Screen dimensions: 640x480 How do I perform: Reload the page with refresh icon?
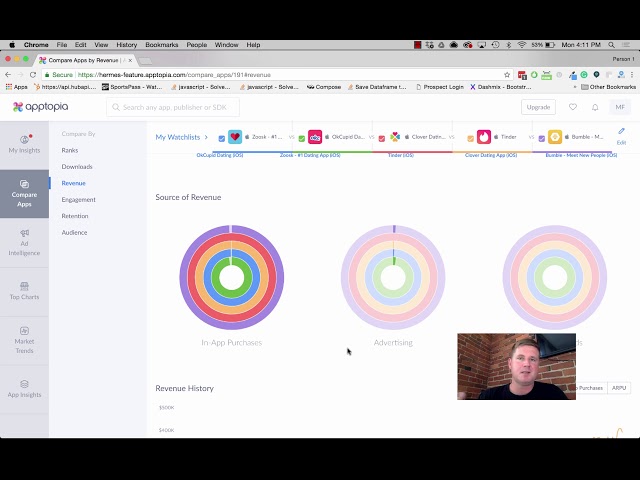(33, 75)
